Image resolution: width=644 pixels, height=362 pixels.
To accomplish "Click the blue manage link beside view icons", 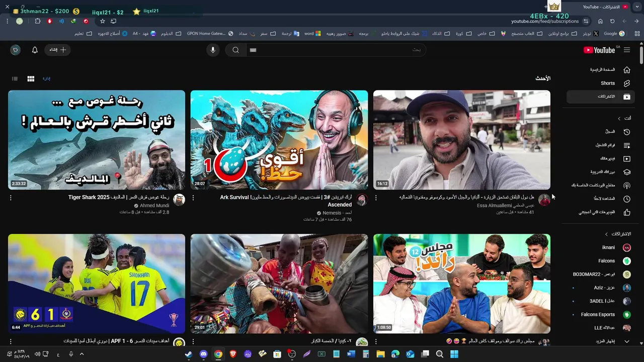I will pos(46,78).
